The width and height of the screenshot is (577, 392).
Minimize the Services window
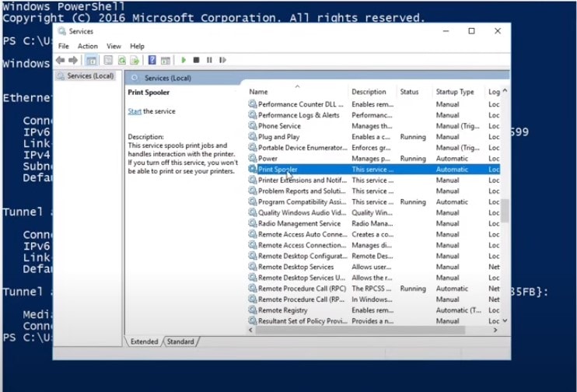click(x=446, y=31)
